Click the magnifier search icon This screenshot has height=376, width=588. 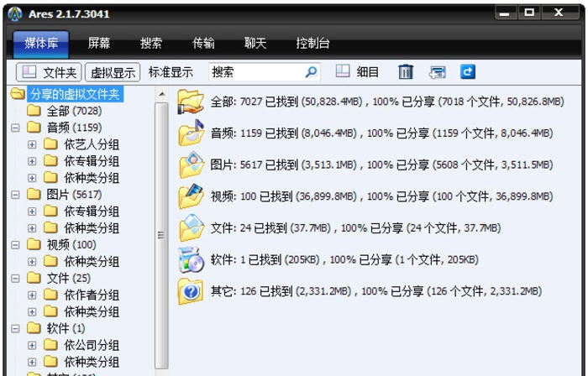(311, 72)
